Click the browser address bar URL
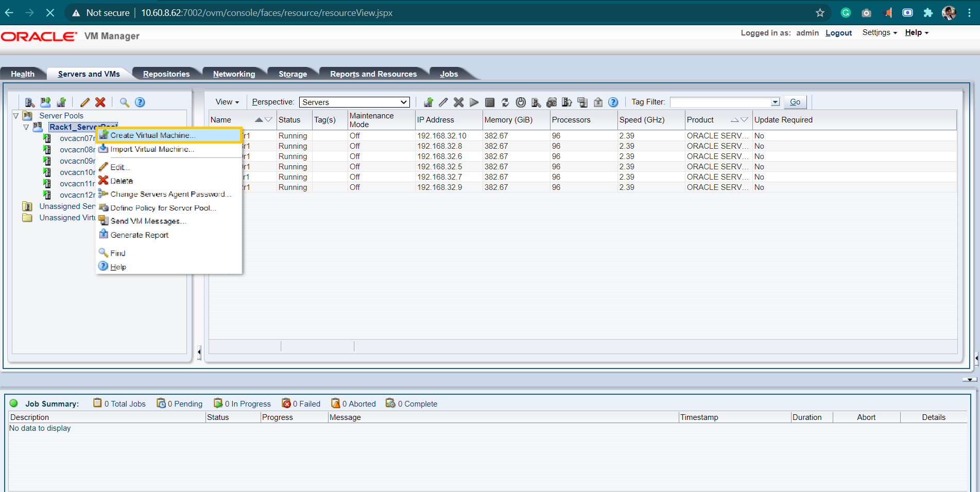 [x=267, y=13]
